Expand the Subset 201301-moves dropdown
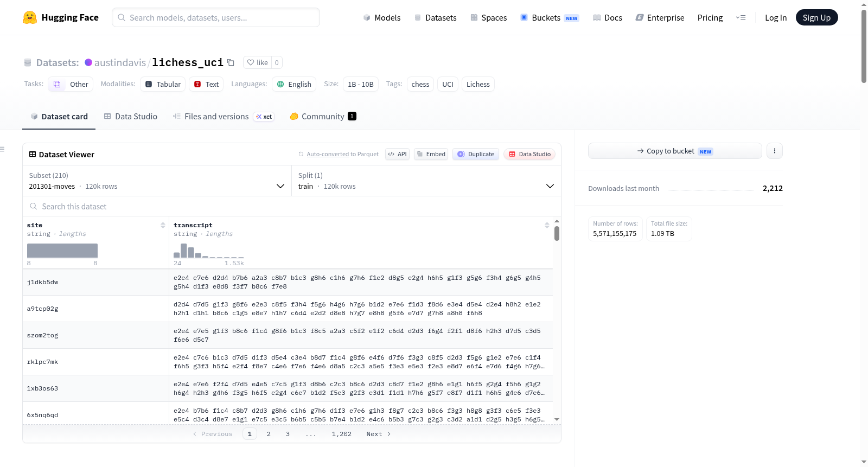The image size is (868, 467). tap(157, 181)
